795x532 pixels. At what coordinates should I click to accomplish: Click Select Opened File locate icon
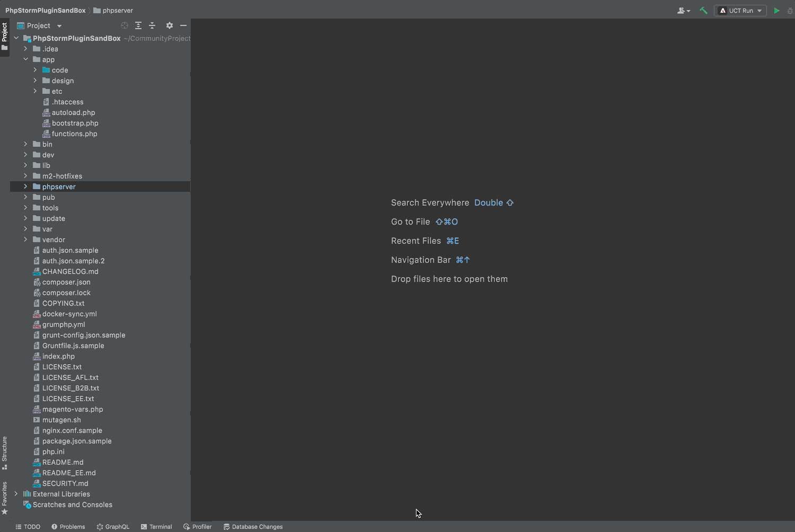click(125, 25)
